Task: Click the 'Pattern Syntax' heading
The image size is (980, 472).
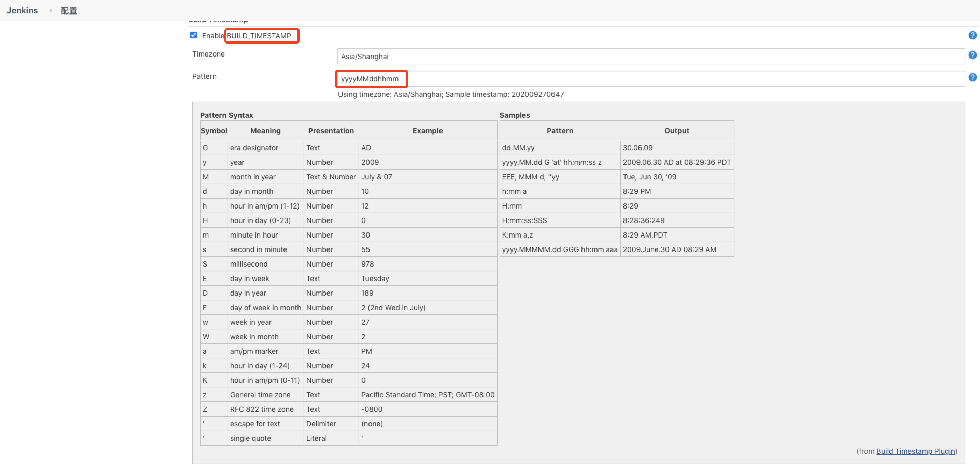Action: tap(226, 115)
